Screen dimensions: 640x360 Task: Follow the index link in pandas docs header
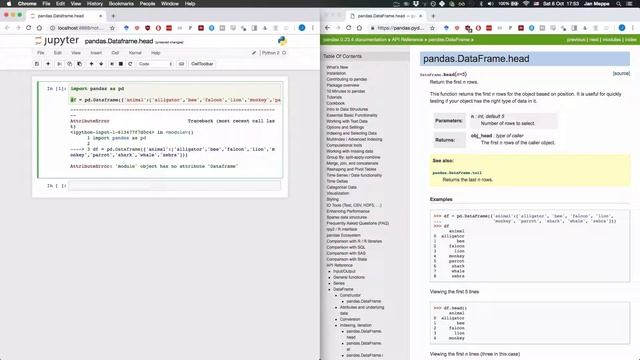(x=631, y=40)
